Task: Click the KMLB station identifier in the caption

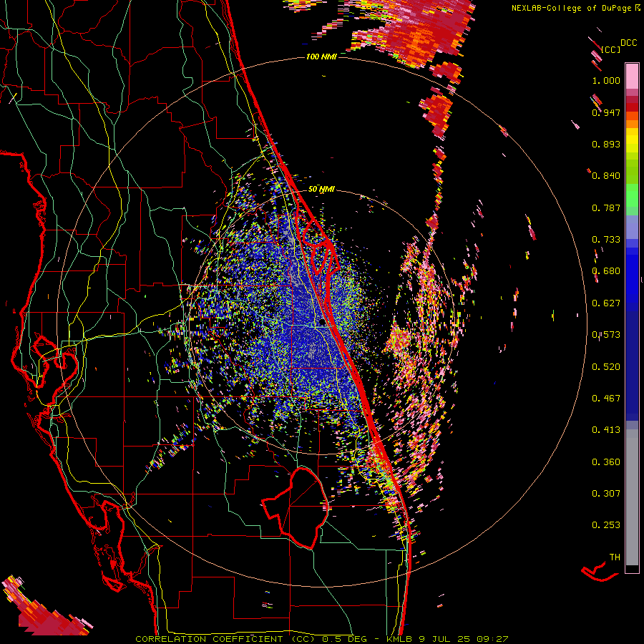Action: click(400, 639)
